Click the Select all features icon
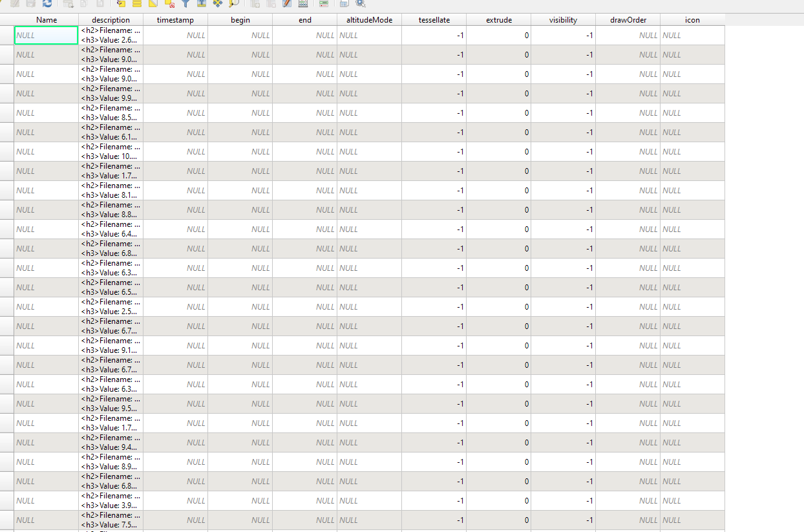 (137, 3)
